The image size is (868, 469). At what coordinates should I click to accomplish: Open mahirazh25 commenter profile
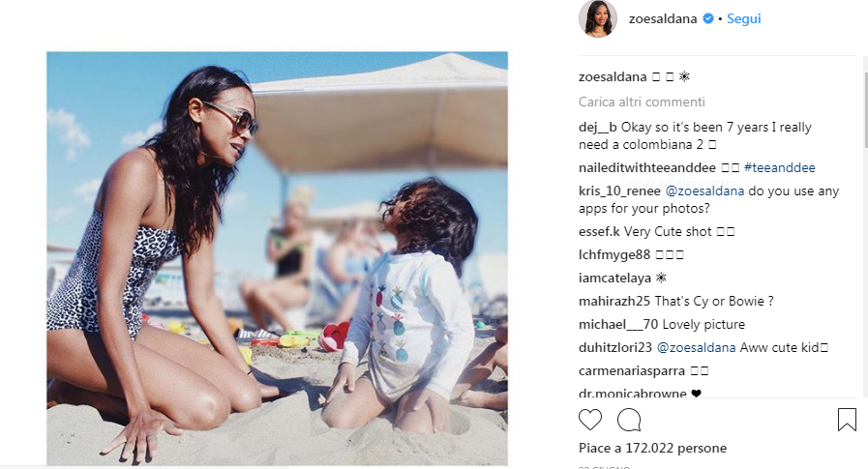click(614, 302)
